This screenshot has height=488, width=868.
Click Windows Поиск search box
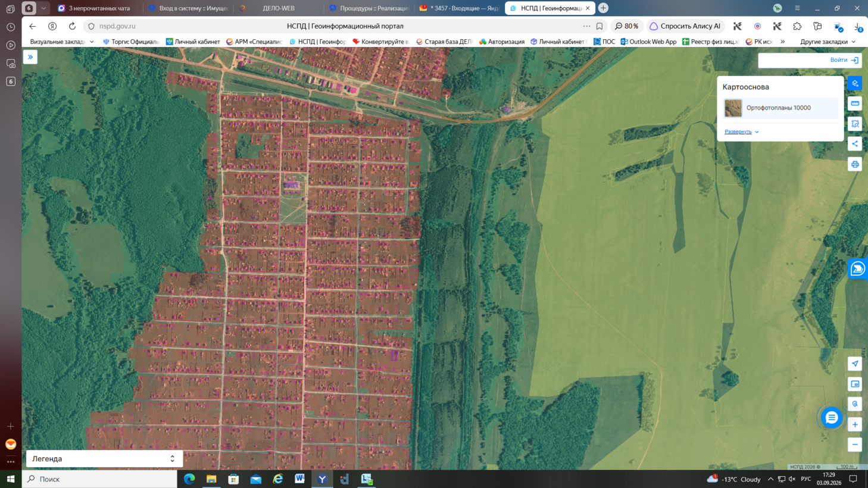[x=100, y=479]
